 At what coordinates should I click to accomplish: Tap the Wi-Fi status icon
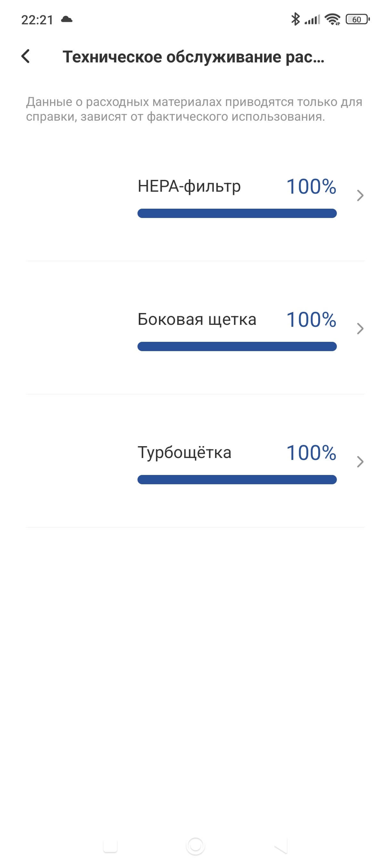click(x=332, y=19)
